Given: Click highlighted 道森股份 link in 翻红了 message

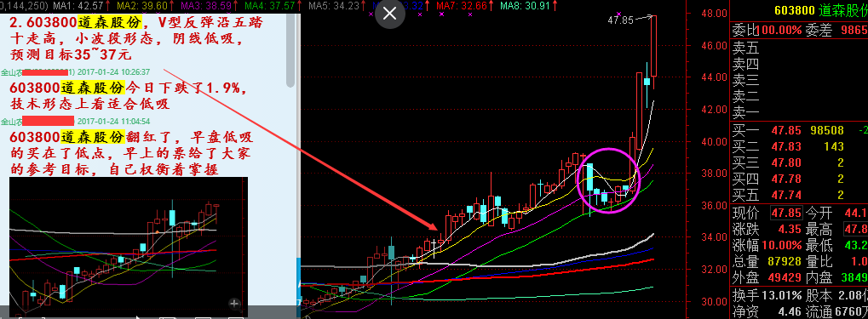Looking at the screenshot, I should coord(92,137).
